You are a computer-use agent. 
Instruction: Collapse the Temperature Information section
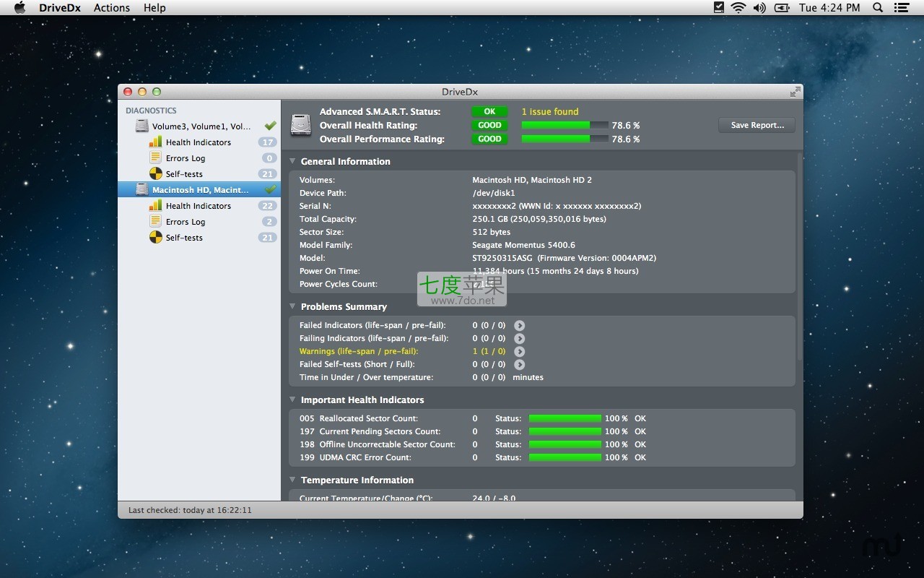(x=293, y=480)
